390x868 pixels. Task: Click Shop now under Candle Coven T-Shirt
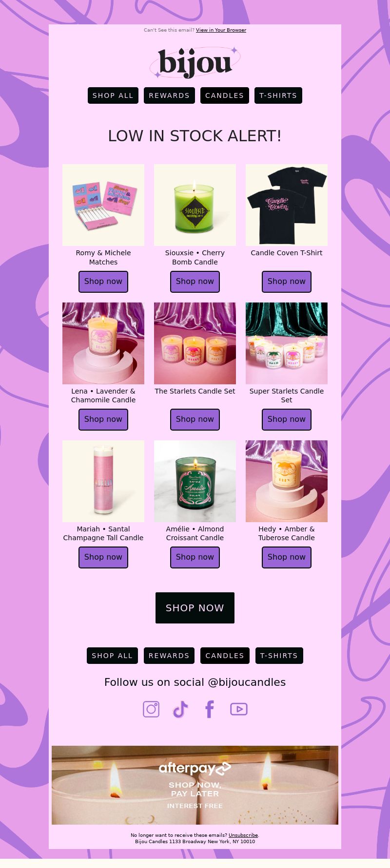coord(287,282)
